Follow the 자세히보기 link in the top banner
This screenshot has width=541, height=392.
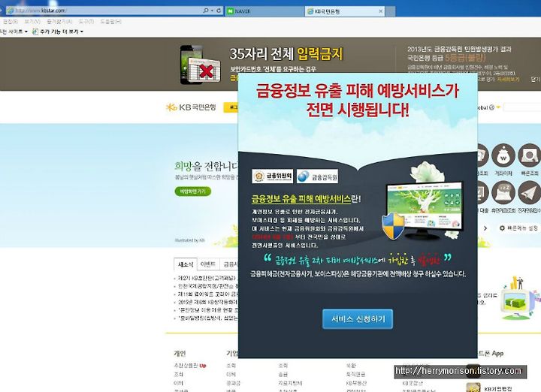508,80
